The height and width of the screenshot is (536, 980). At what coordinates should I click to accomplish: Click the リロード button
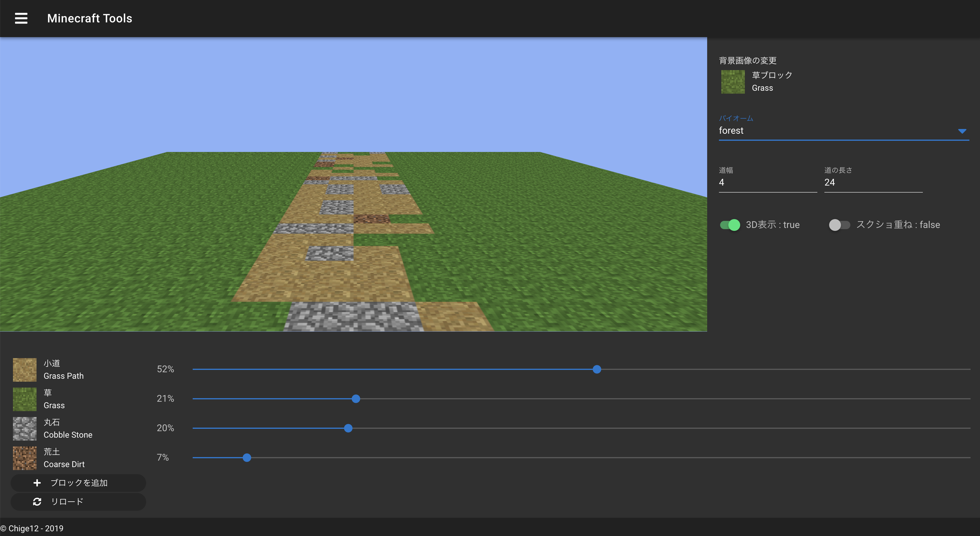[78, 502]
